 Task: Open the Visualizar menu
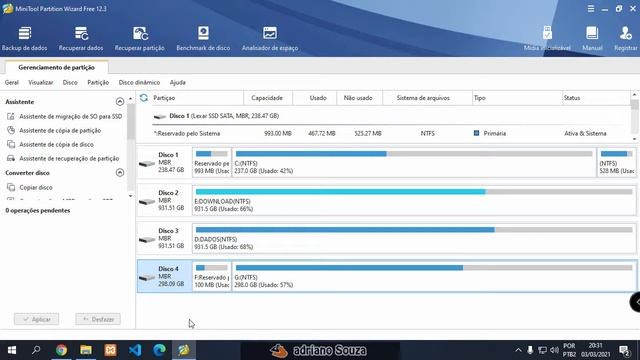pos(41,82)
